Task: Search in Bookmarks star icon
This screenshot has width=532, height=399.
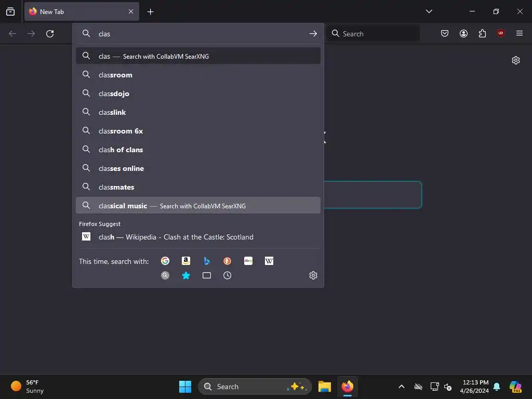Action: [186, 275]
